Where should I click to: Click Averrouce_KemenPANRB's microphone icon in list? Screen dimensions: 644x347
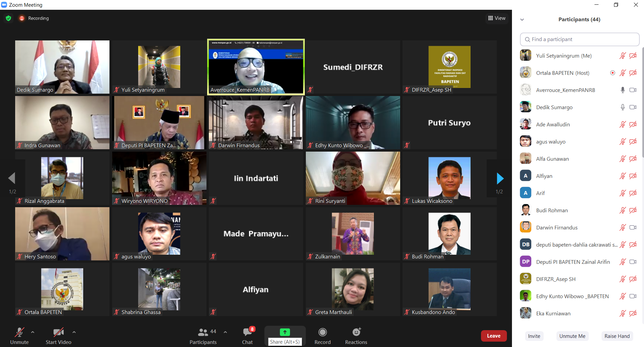623,90
